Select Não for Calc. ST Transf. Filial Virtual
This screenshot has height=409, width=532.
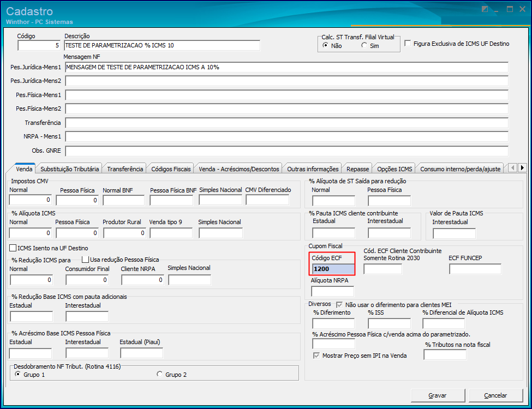pyautogui.click(x=325, y=45)
